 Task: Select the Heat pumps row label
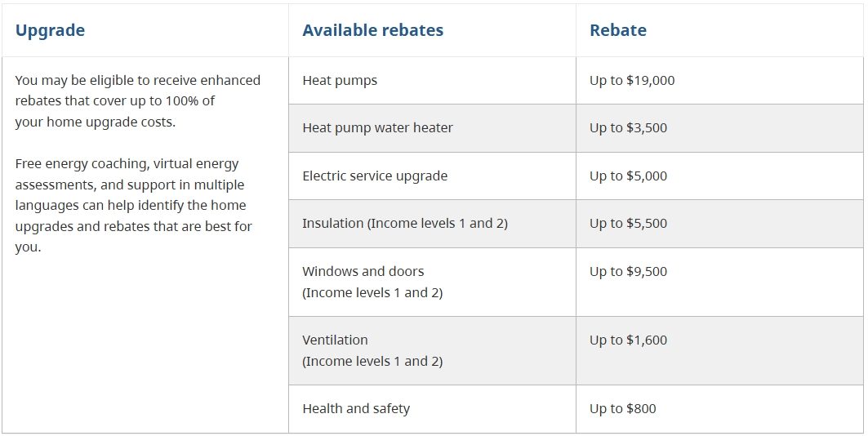click(x=340, y=80)
